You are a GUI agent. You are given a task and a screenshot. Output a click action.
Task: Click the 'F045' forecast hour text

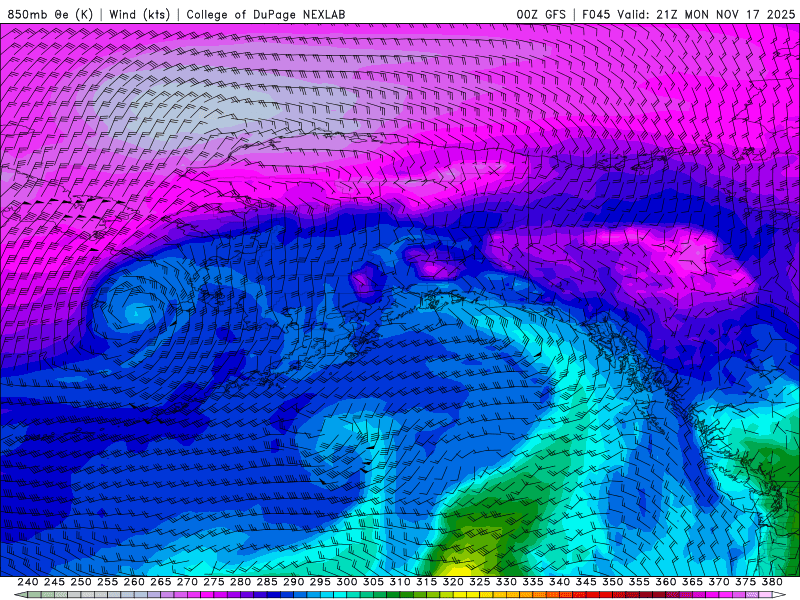596,14
